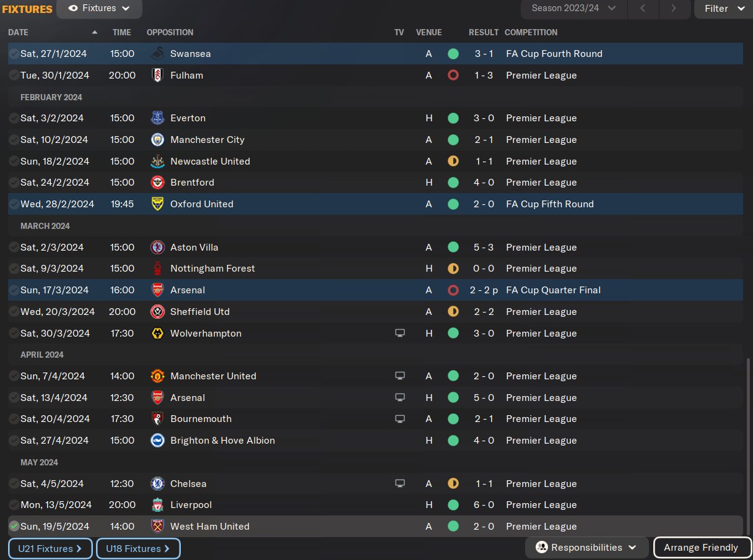The width and height of the screenshot is (753, 560).
Task: Click the red loss indicator for Fulham match
Action: (453, 75)
